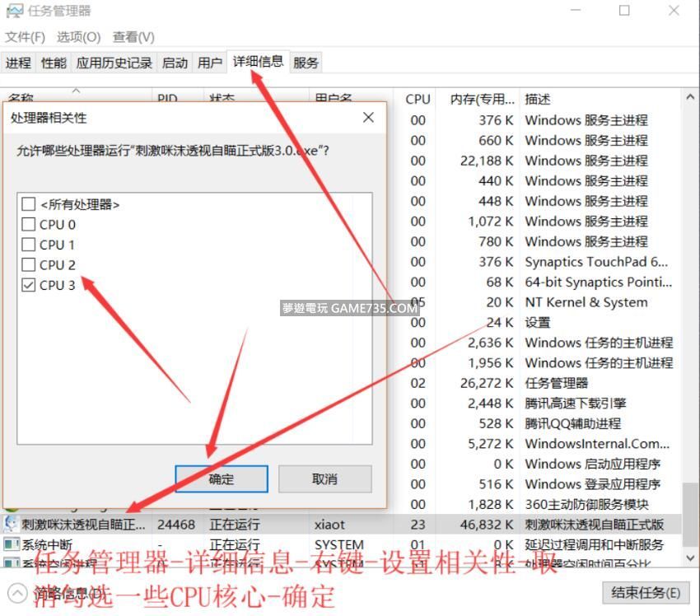Click the 简略信息 collapse arrow icon

17,593
